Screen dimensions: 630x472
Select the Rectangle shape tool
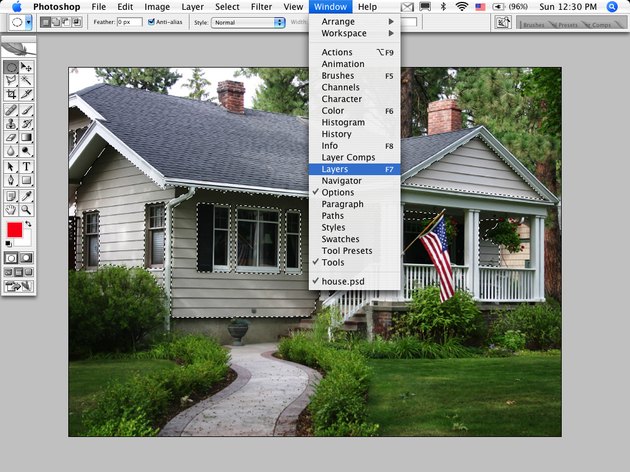(26, 180)
